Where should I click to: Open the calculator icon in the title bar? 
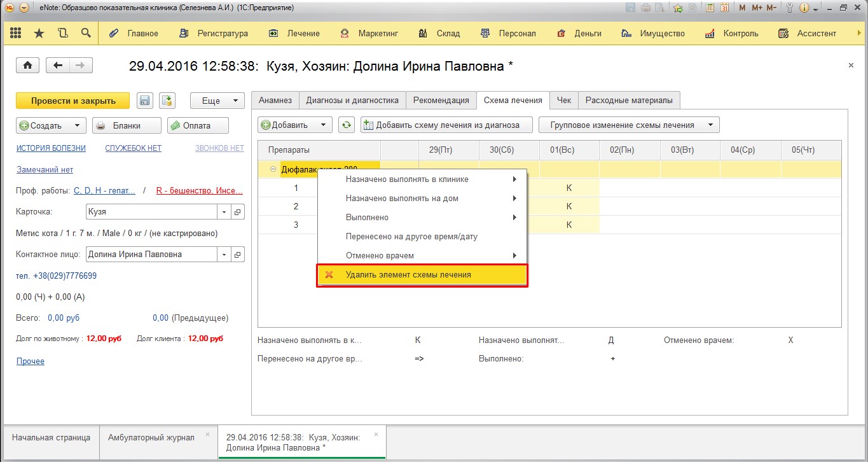click(x=710, y=8)
